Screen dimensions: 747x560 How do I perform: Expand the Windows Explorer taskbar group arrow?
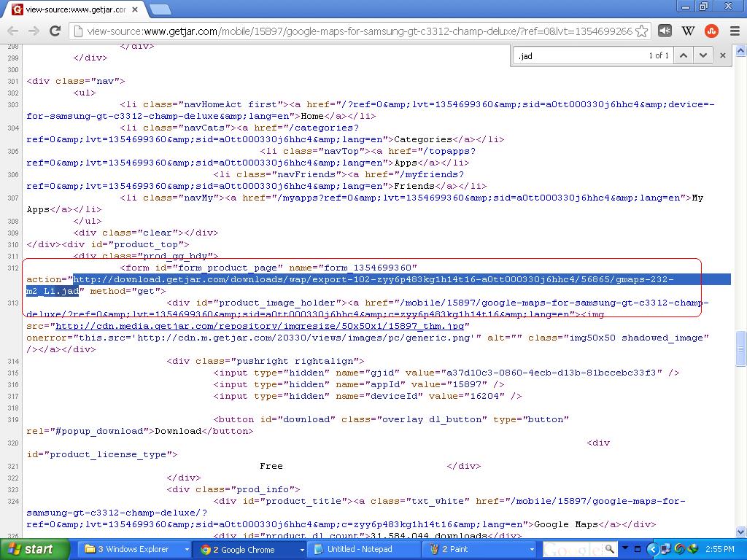186,550
